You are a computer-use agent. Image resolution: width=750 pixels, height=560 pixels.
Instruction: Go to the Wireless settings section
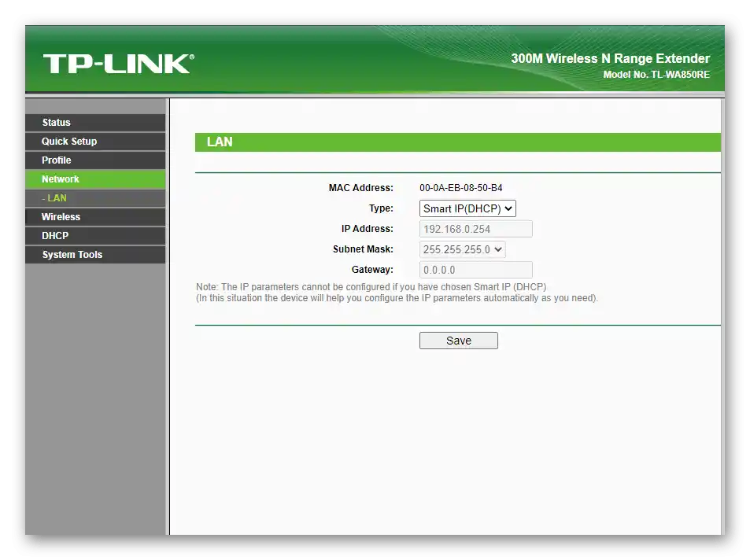[x=95, y=216]
